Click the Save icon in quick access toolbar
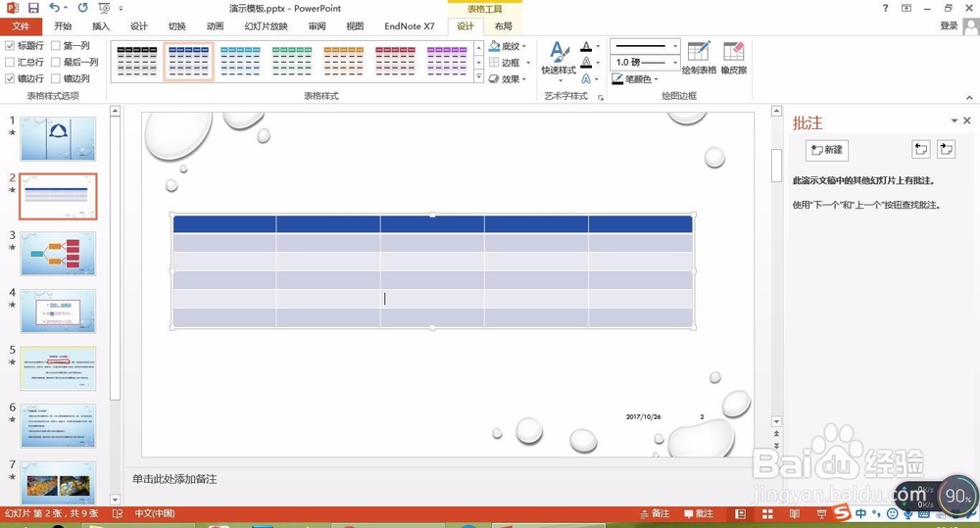980x528 pixels. (33, 8)
